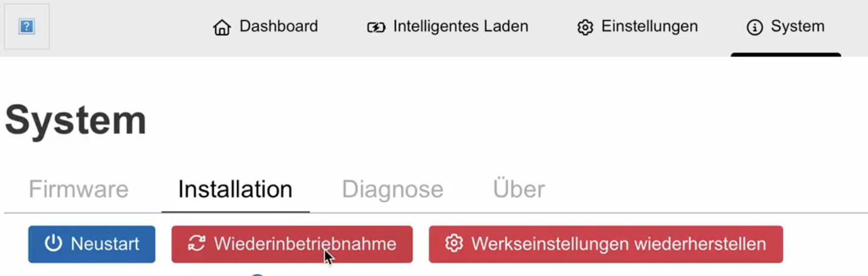This screenshot has width=868, height=276.
Task: Open the Einstellungen text label in top navigation
Action: tap(649, 26)
